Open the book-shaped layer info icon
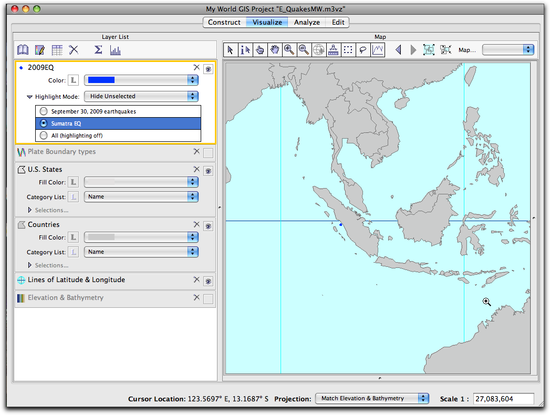The height and width of the screenshot is (415, 550). [23, 50]
